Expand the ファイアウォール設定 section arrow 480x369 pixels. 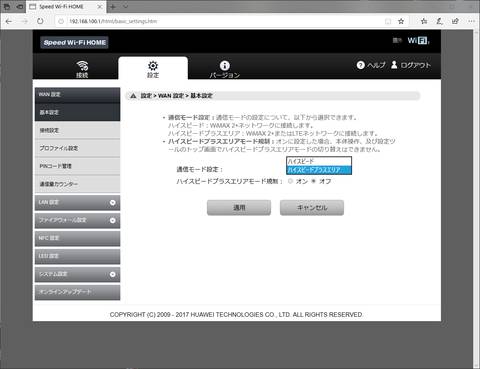point(113,220)
